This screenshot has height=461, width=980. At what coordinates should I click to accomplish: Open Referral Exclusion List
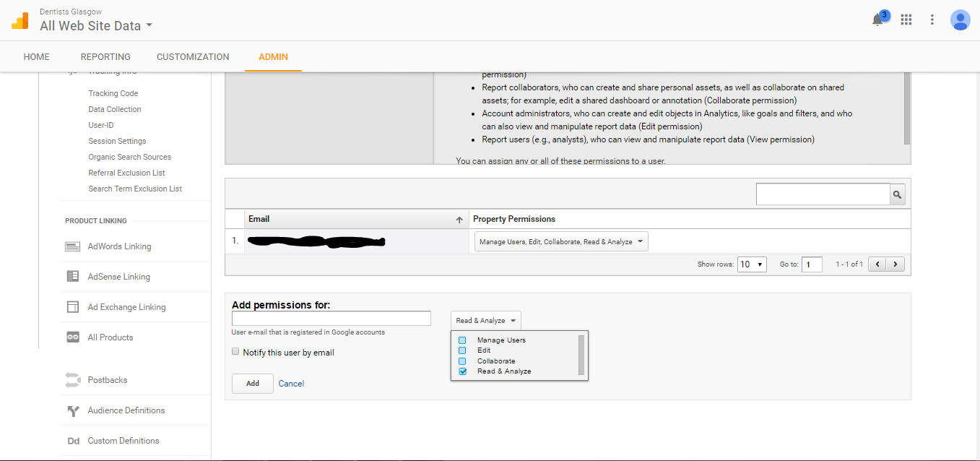(126, 173)
